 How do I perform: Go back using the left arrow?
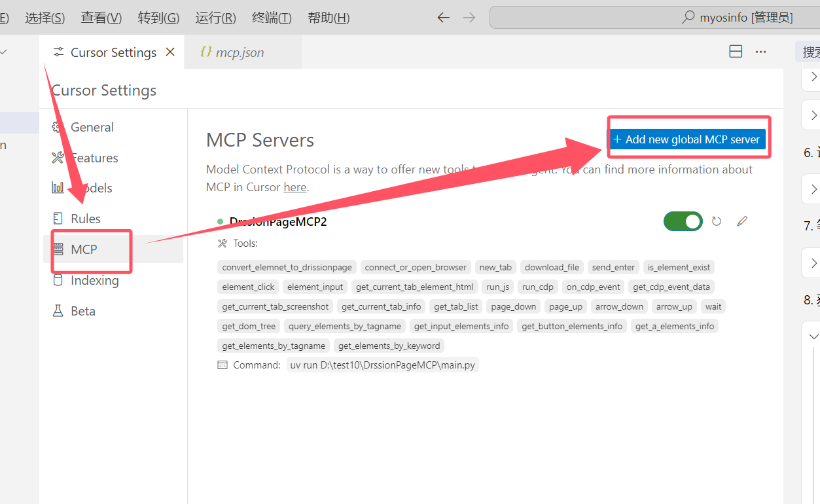444,18
